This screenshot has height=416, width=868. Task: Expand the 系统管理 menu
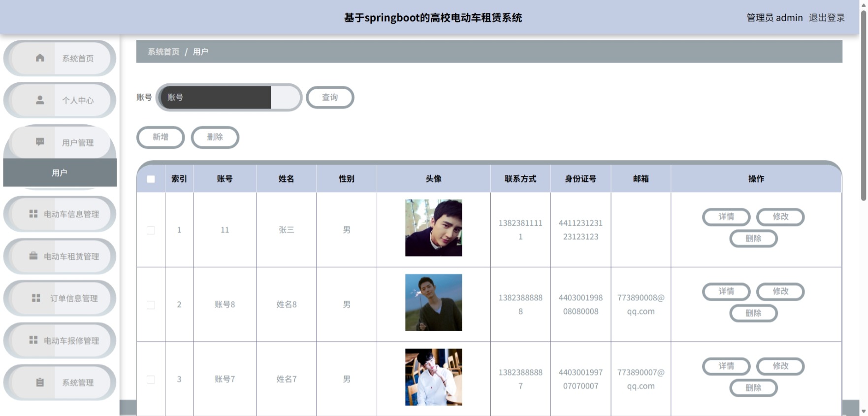pos(60,382)
